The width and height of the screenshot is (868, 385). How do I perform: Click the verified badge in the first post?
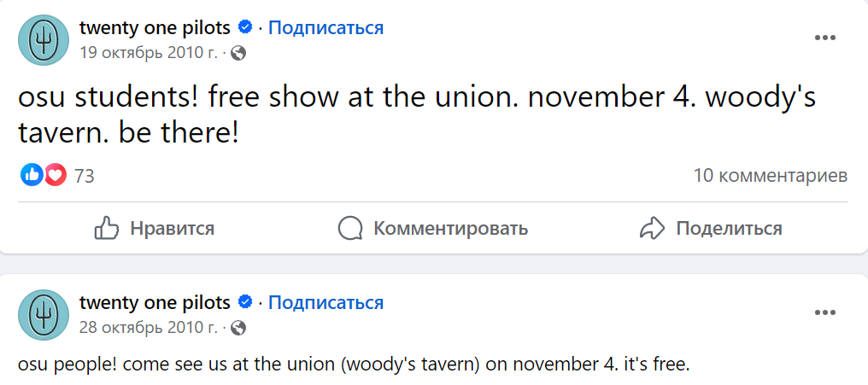click(x=245, y=27)
